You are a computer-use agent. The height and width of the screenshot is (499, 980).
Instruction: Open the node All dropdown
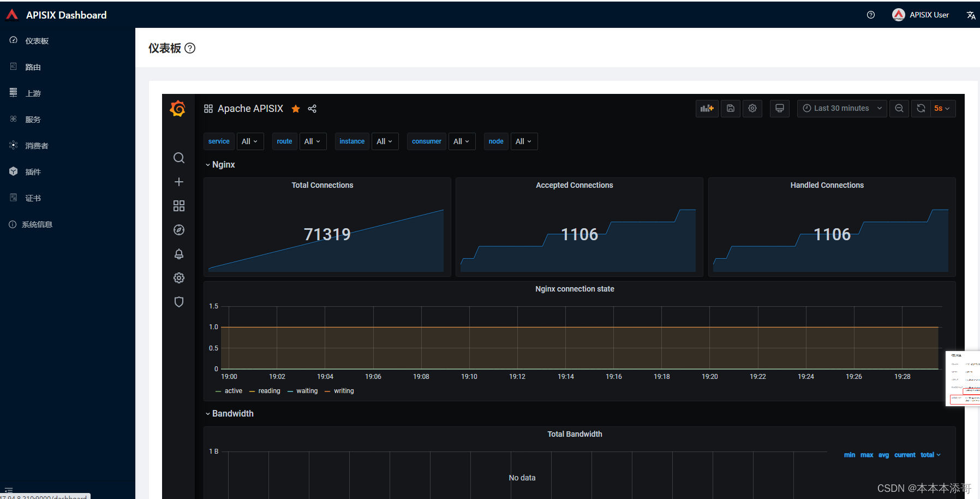[x=524, y=141]
